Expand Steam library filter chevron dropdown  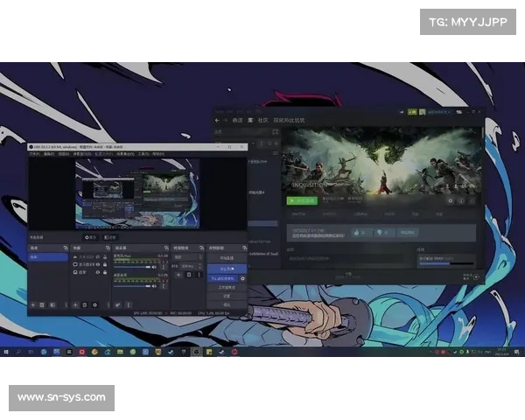(254, 143)
